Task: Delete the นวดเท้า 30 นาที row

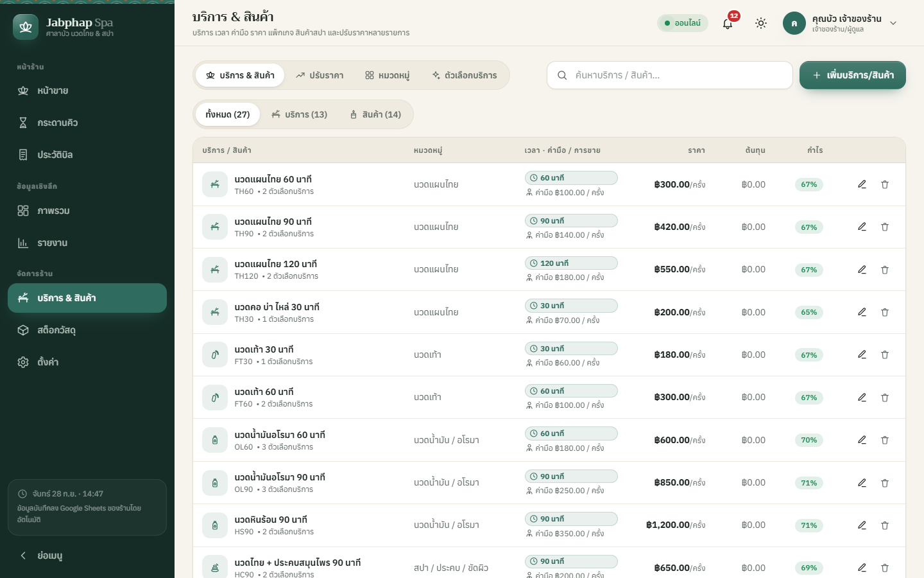Action: 885,355
